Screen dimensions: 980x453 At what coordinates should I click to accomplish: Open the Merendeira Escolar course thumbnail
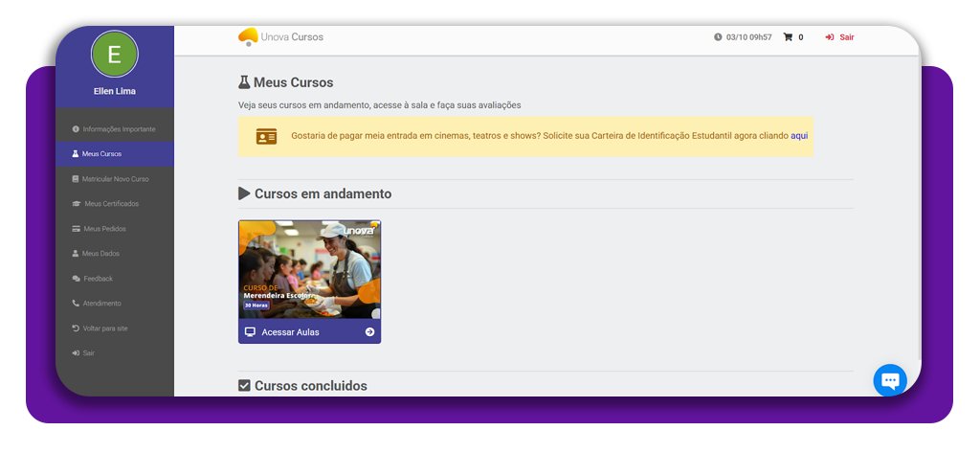click(x=309, y=269)
